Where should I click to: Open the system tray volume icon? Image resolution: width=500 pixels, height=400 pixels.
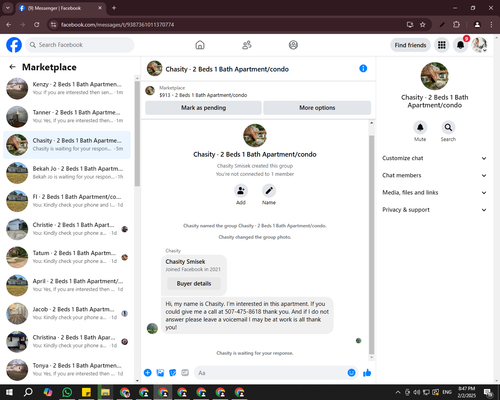(417, 392)
